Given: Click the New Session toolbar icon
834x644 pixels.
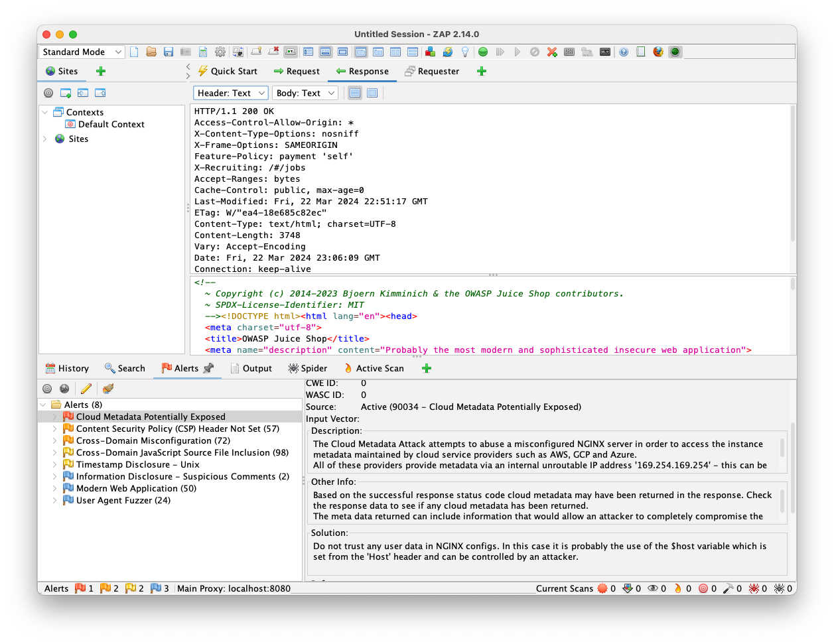Looking at the screenshot, I should 134,52.
